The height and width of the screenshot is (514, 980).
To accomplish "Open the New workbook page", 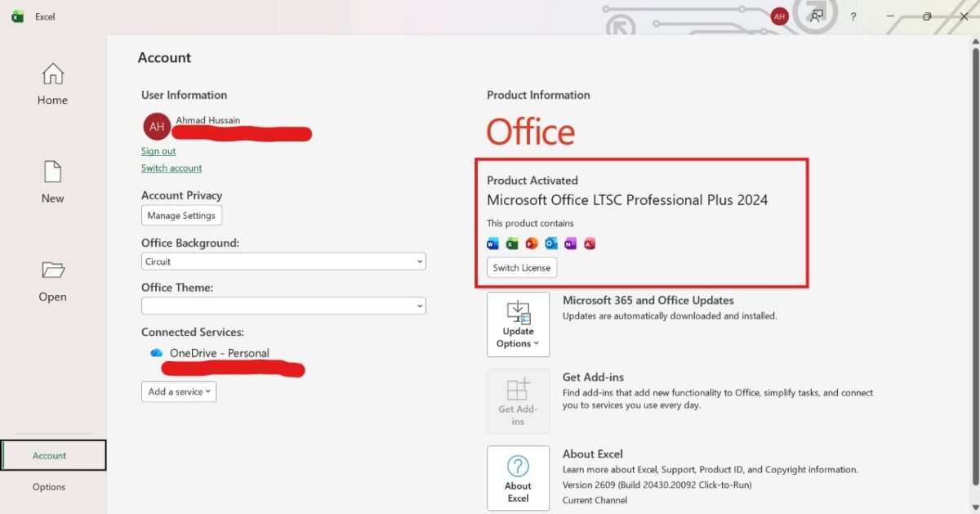I will coord(52,182).
